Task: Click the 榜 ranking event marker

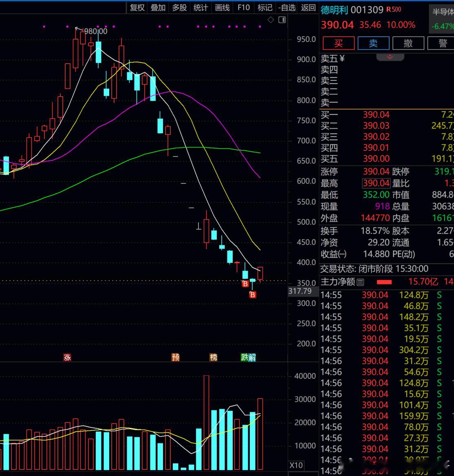Action: [213, 357]
